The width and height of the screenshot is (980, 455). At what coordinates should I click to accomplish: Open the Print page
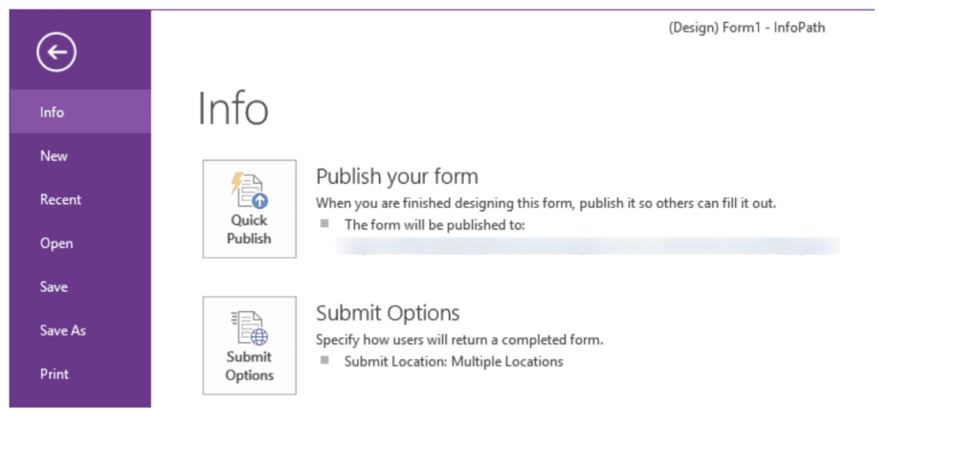pos(80,375)
